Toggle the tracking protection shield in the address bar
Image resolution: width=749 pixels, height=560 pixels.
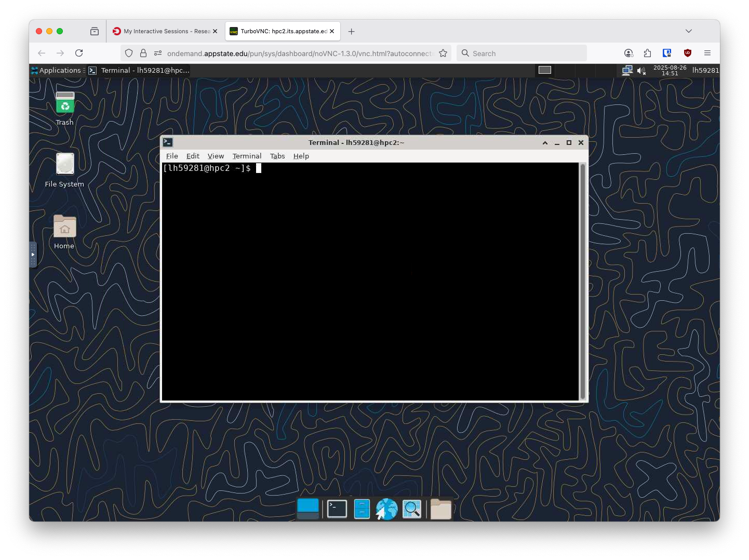[x=129, y=53]
